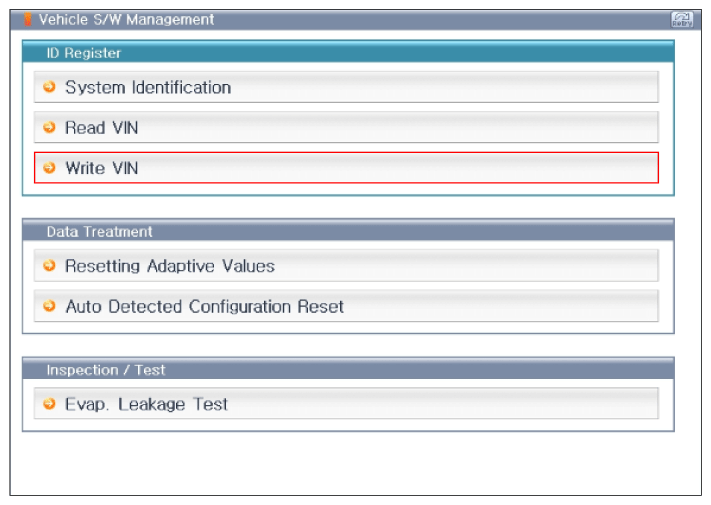The width and height of the screenshot is (711, 505).
Task: Click the orange Vehicle S/W Management title icon
Action: [28, 19]
